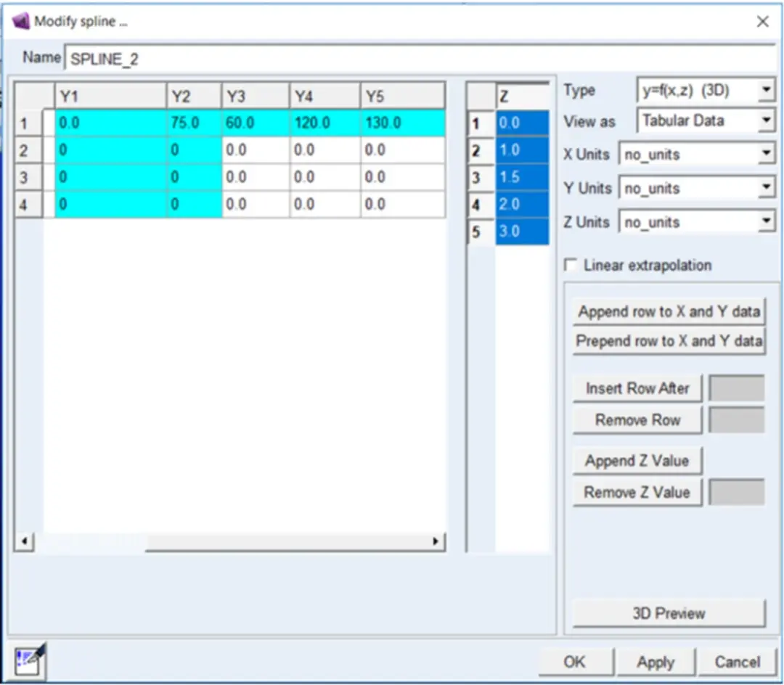Expand the Z Units dropdown
This screenshot has width=784, height=685.
[x=696, y=222]
